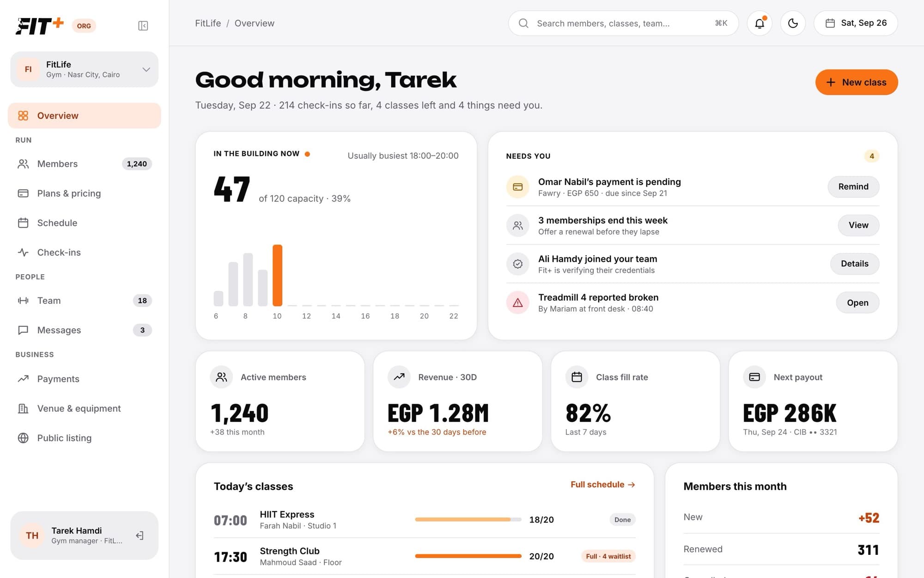Go to Payments page
The width and height of the screenshot is (924, 578).
pyautogui.click(x=85, y=379)
